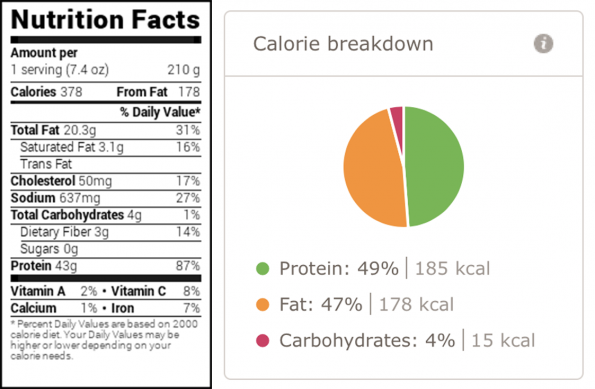Click the Calorie breakdown heading

click(x=343, y=44)
